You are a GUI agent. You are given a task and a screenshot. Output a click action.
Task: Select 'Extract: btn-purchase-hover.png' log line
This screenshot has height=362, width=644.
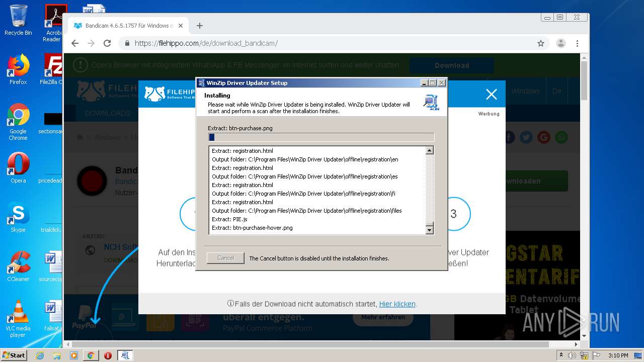[252, 228]
